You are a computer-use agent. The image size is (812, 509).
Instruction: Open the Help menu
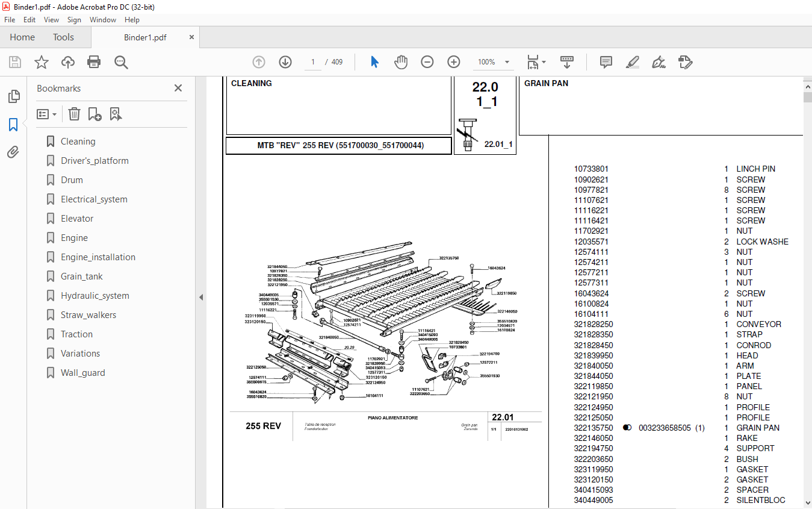(132, 20)
